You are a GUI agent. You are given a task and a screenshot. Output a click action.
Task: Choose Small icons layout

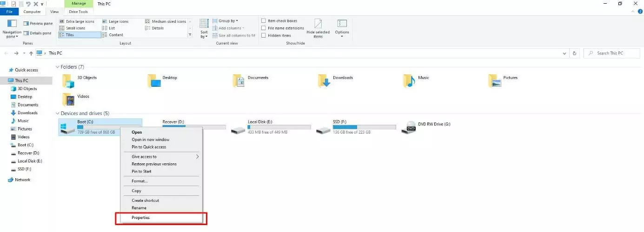(72, 28)
